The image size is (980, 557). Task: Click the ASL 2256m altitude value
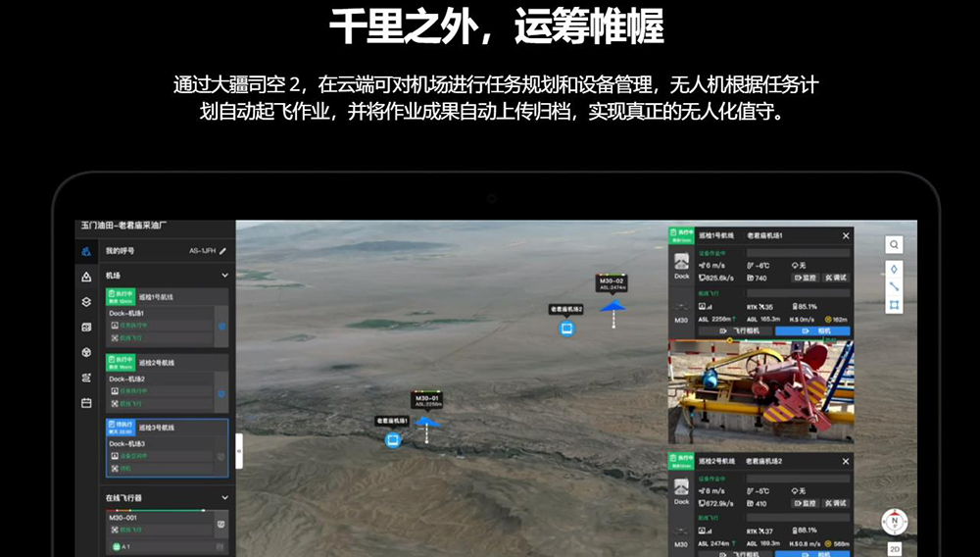click(x=717, y=319)
